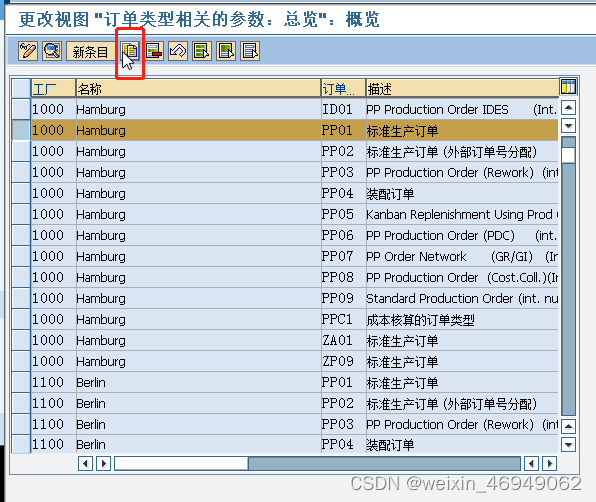Viewport: 596px width, 502px height.
Task: Click the Select All icon
Action: coord(202,51)
